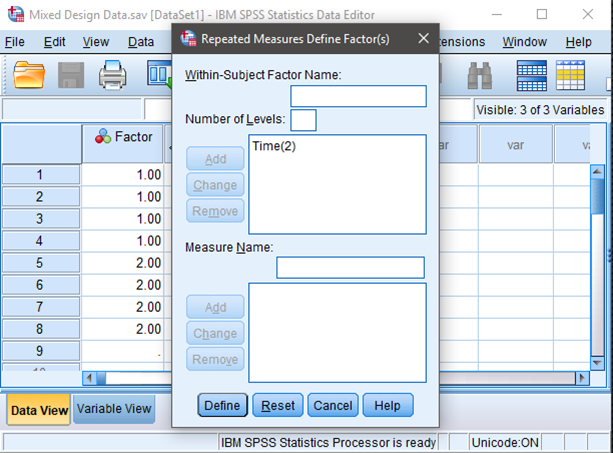The width and height of the screenshot is (613, 453).
Task: Click the processor ready status text
Action: tap(328, 442)
